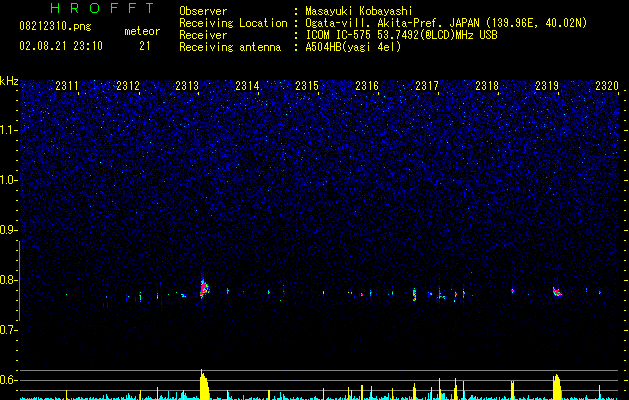Select the file name 08212310.png
629x400 pixels.
(55, 27)
